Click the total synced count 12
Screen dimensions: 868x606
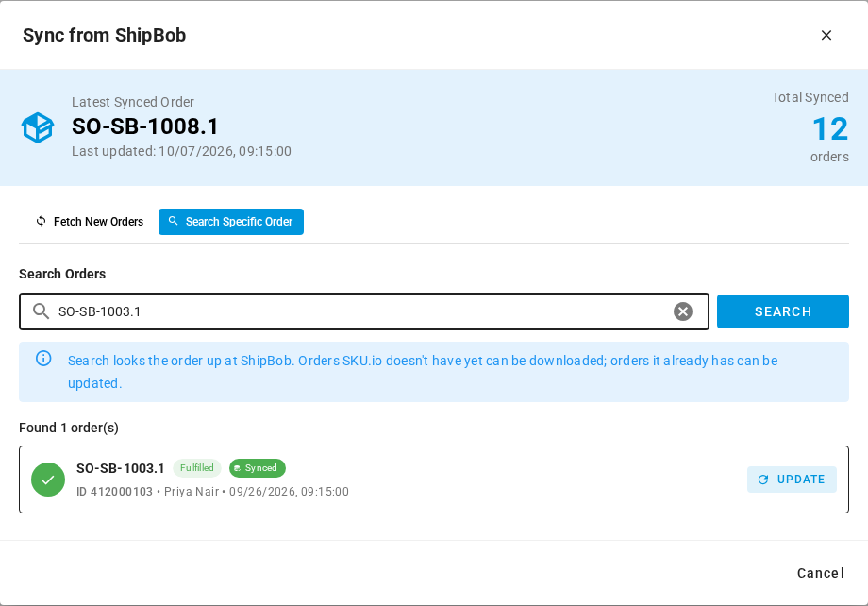coord(830,128)
